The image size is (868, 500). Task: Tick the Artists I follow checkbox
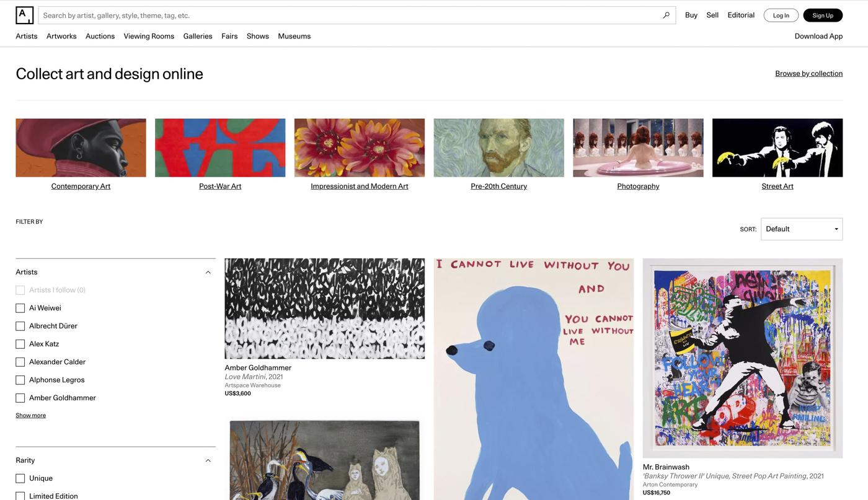pos(20,290)
